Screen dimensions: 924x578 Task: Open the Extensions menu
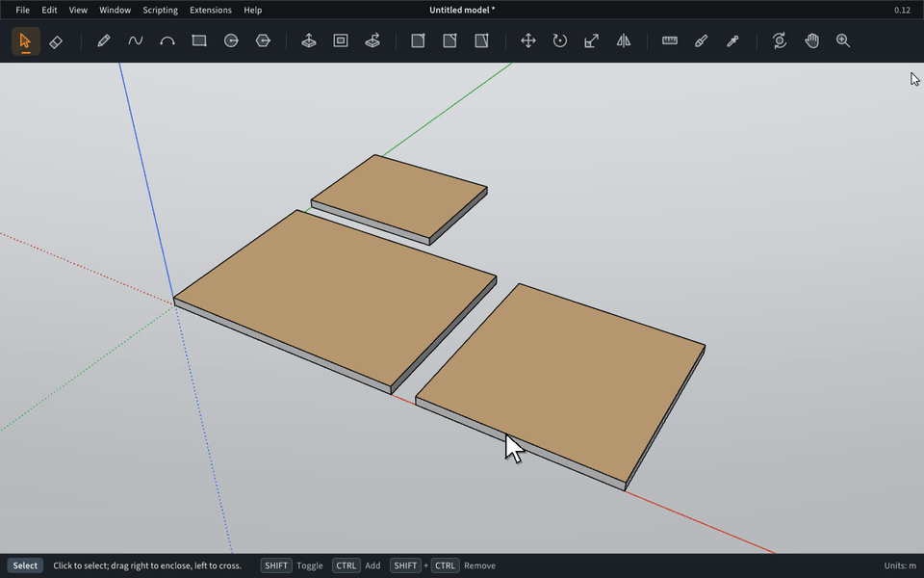pos(211,10)
